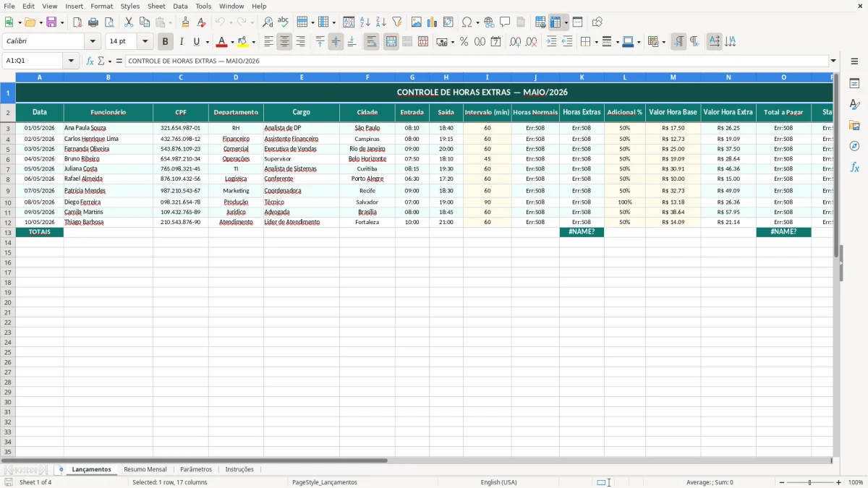Apply the yellow Highlighting Color swatch
The width and height of the screenshot is (868, 488).
point(243,42)
